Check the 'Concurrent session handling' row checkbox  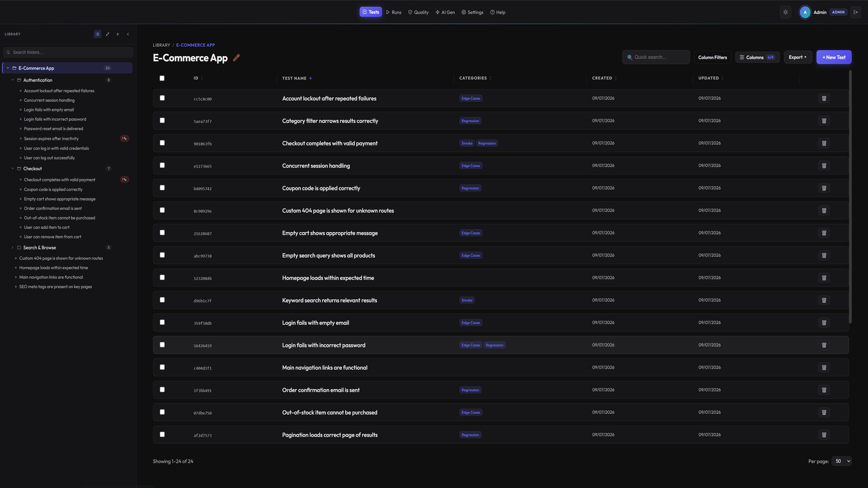point(162,165)
